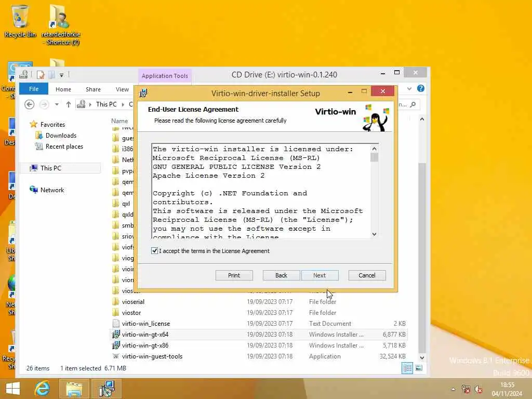Click the Back button in Setup
The height and width of the screenshot is (399, 532).
pos(281,275)
